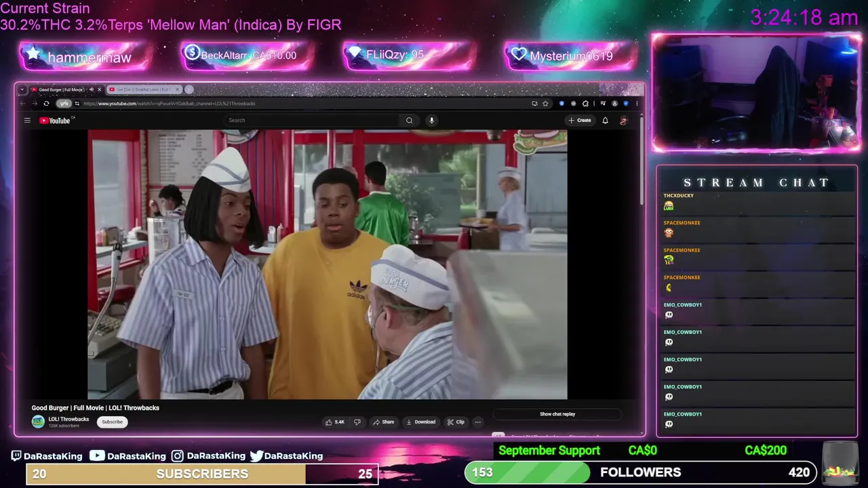Show chat replay
Screen dimensions: 868x488
tap(557, 414)
